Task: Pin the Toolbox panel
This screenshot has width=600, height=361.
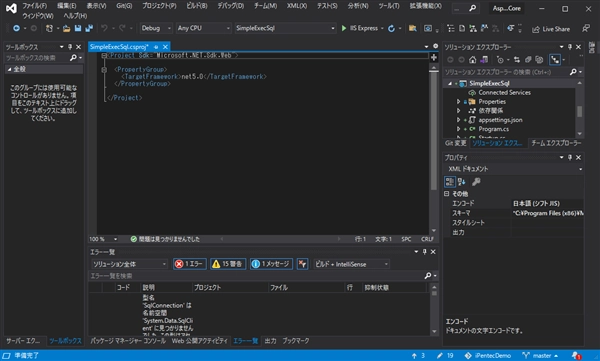Action: pos(70,47)
